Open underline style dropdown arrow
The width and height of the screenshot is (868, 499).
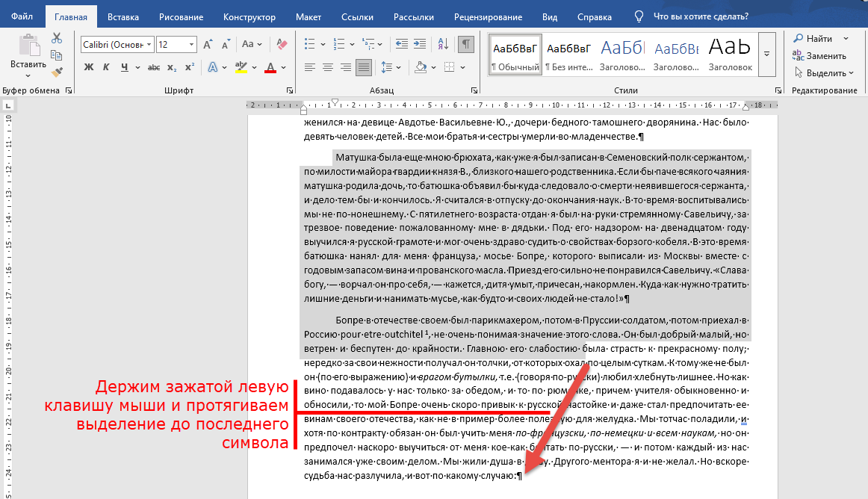click(137, 67)
